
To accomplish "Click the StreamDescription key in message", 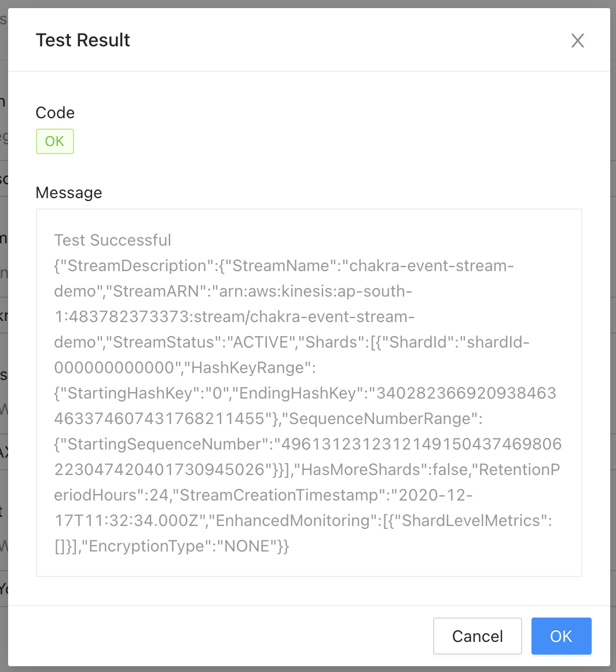I will click(x=136, y=266).
